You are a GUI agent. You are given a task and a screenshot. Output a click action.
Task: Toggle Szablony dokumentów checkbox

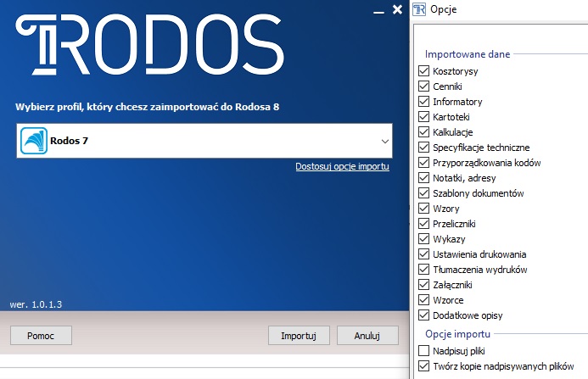(x=423, y=193)
